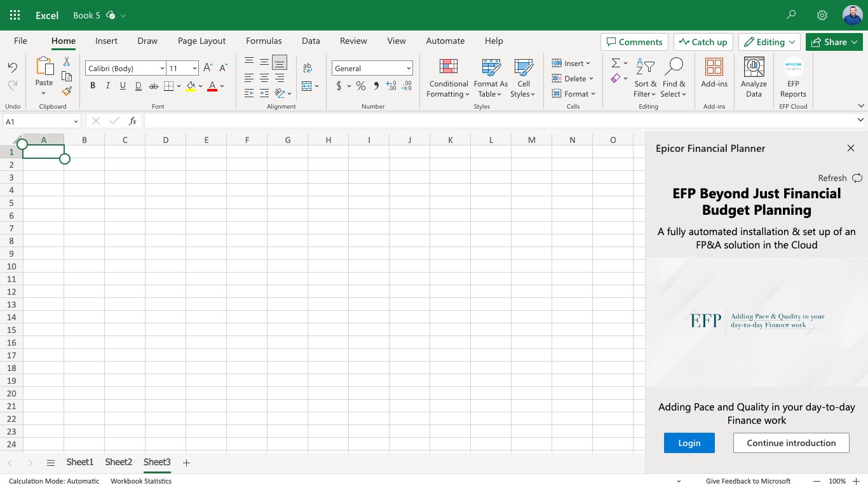Expand the Paste options arrow

tap(44, 93)
